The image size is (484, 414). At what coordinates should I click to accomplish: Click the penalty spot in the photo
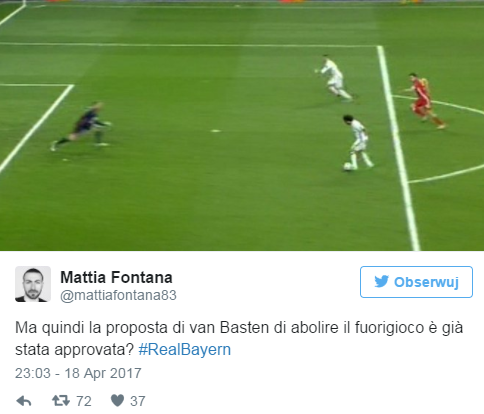coord(216,131)
